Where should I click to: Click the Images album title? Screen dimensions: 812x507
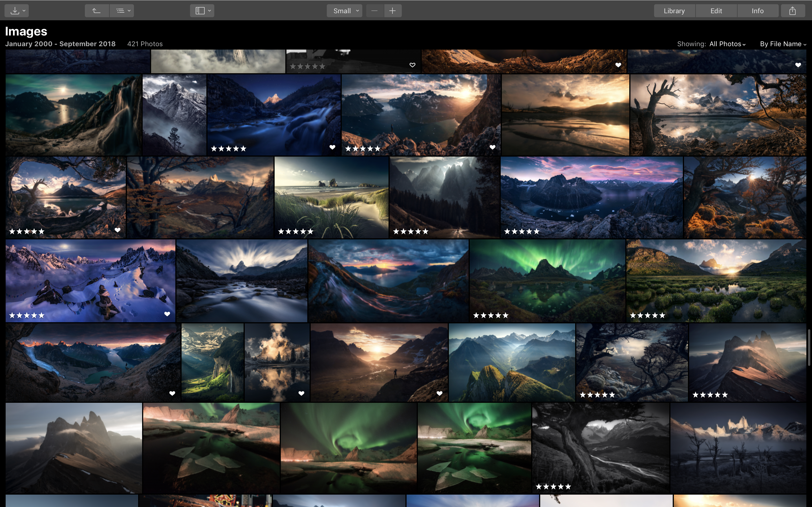(x=26, y=31)
